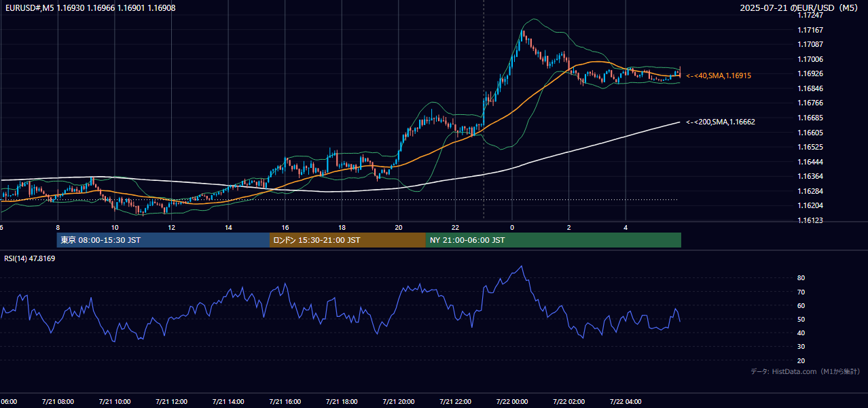Screen dimensions: 868x408
Task: Click the bottom time label 7/22 02:00
Action: [569, 401]
